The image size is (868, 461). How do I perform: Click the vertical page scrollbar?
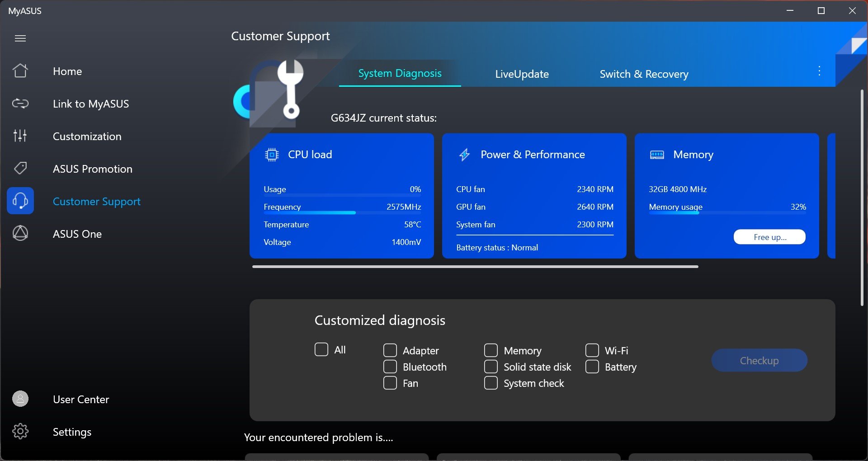pos(862,198)
